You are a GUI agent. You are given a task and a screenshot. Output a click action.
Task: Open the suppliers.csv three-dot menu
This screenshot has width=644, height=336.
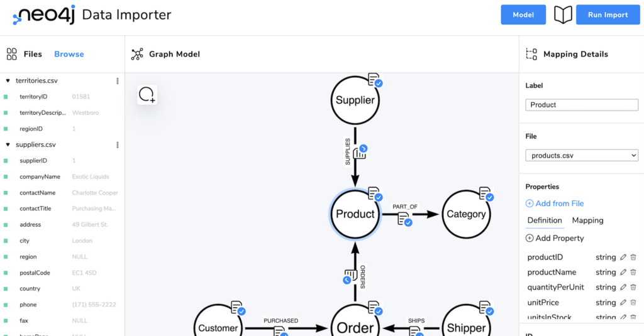(x=118, y=145)
